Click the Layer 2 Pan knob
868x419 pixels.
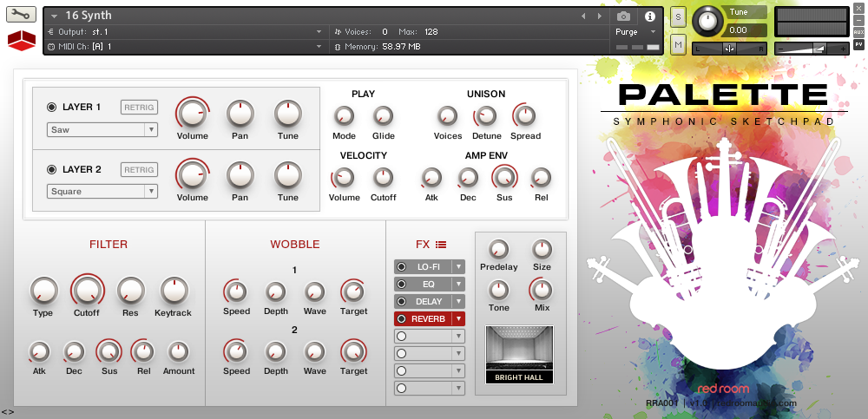click(x=240, y=175)
